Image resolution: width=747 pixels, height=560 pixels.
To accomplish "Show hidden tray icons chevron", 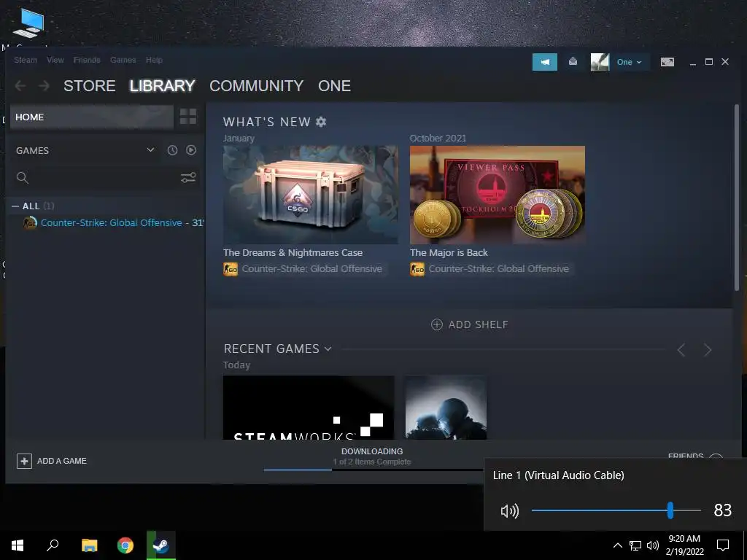I will (x=617, y=545).
